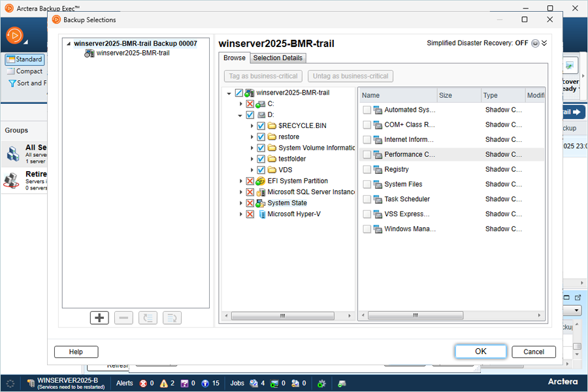Screen dimensions: 588x392
Task: Click the minus remove button under server list
Action: pyautogui.click(x=123, y=318)
